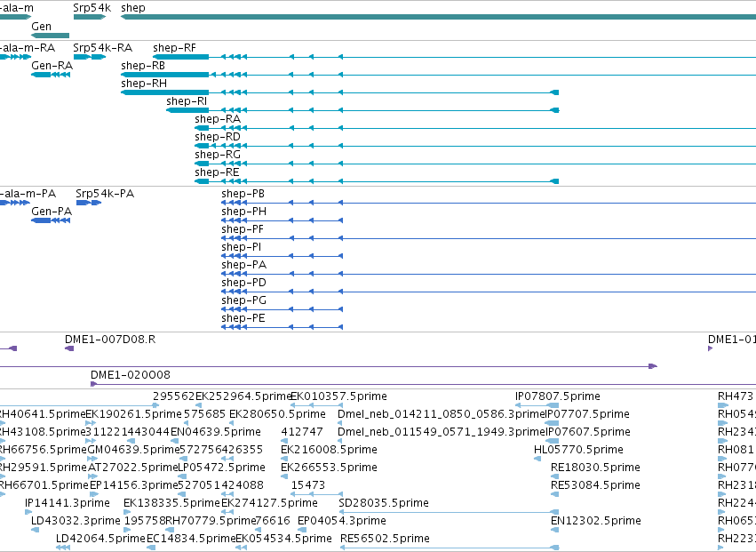
Task: Click the RE53084.5prime EST label
Action: coord(595,485)
